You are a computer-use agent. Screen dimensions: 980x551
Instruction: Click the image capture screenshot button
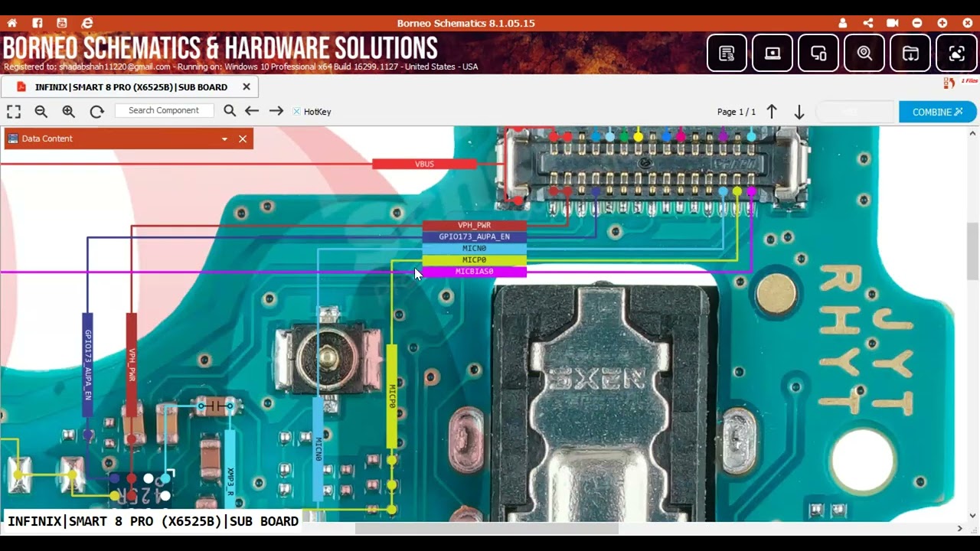956,53
